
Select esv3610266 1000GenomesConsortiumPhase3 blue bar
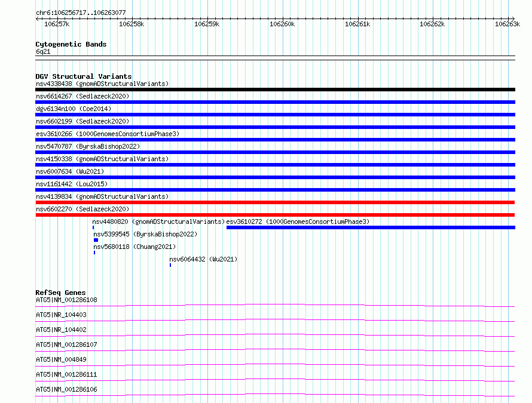point(275,140)
